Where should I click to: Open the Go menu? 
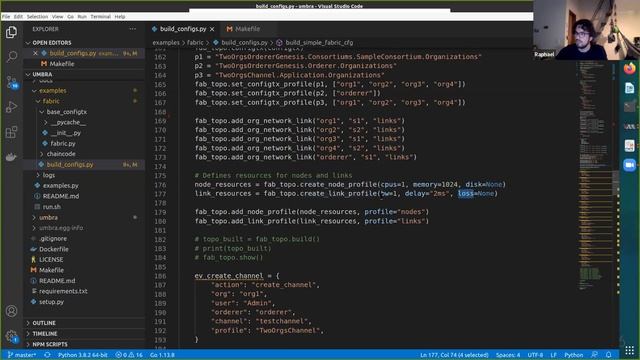tap(70, 17)
